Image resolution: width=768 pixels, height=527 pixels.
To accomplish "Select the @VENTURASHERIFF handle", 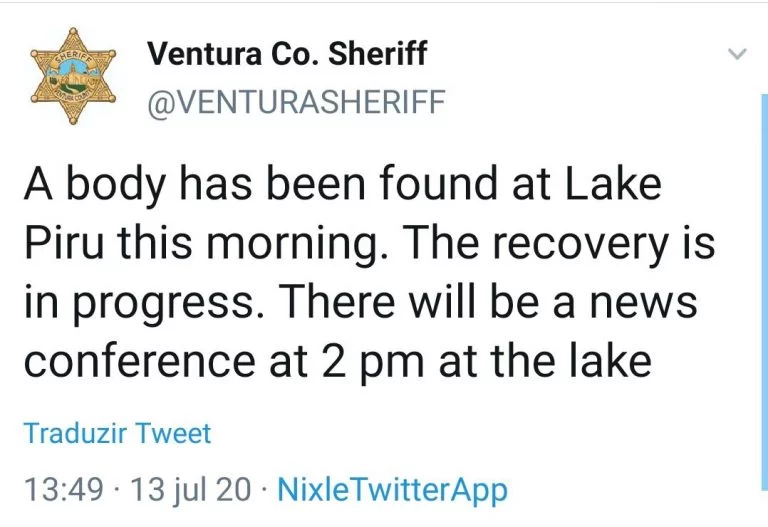I will [296, 102].
